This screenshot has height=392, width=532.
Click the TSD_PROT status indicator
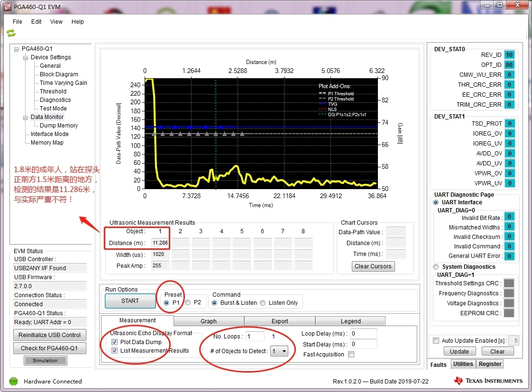pos(510,124)
